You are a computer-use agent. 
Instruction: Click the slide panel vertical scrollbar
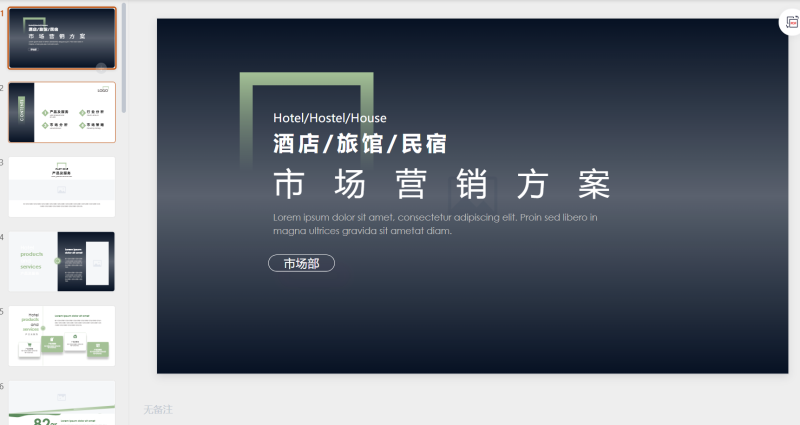(x=124, y=59)
